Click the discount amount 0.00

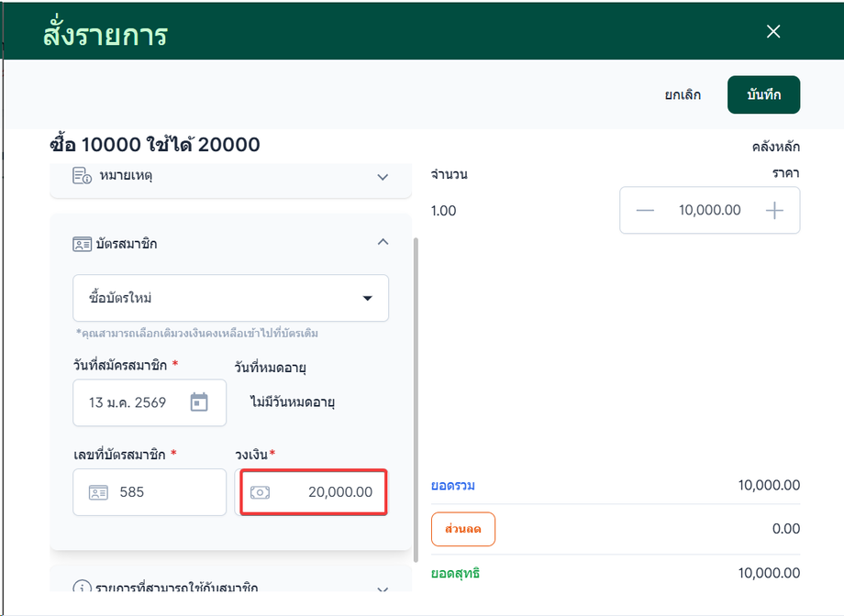click(x=786, y=529)
